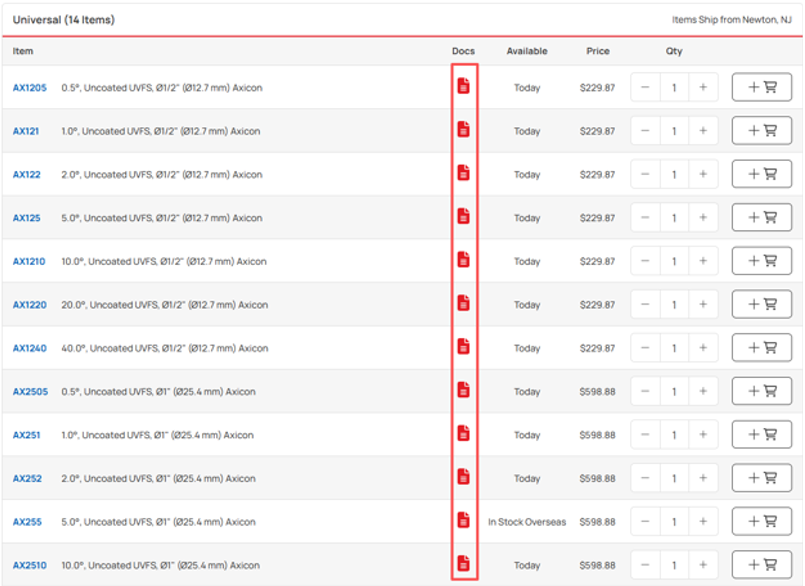
Task: Increase quantity for AX1240
Action: point(703,348)
